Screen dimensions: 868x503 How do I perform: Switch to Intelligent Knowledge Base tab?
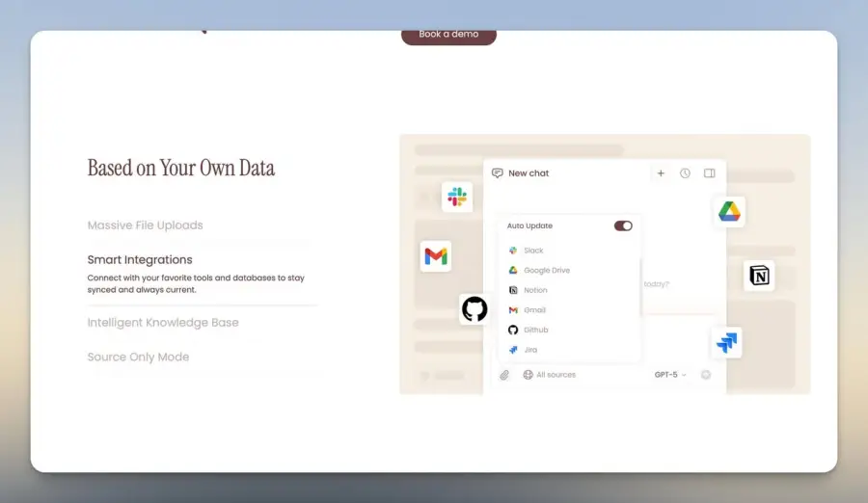pos(163,322)
